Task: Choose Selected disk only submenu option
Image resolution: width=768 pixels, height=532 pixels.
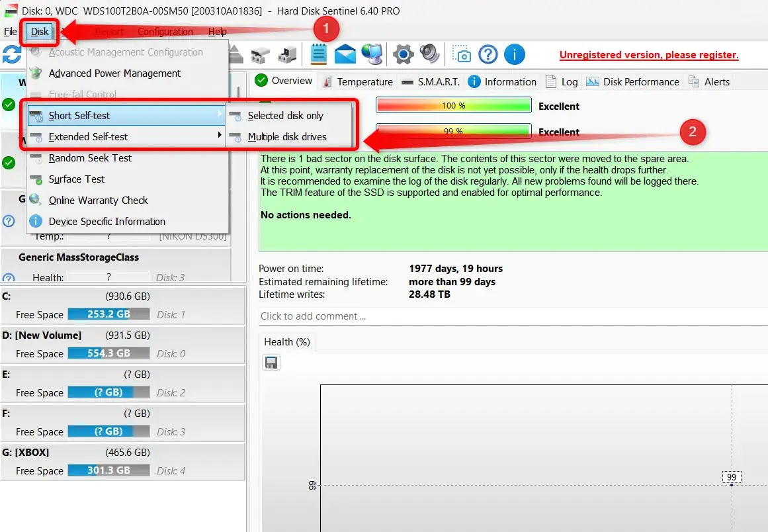Action: click(x=289, y=116)
